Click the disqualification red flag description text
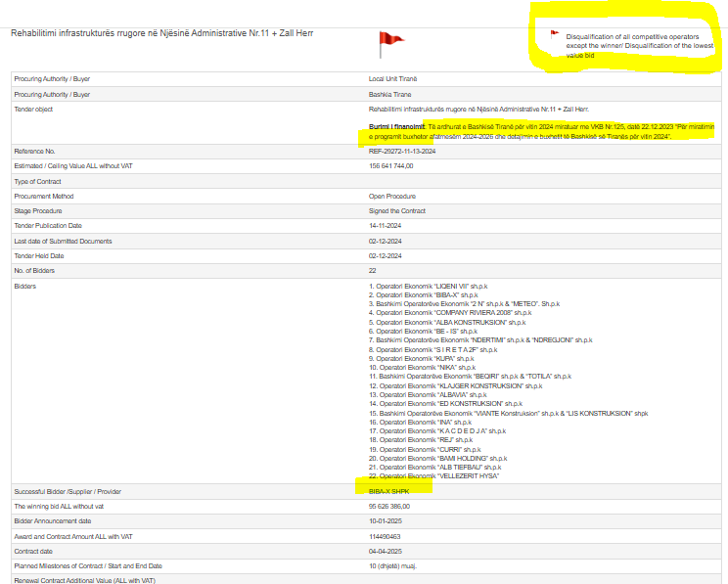728x584 pixels. tap(639, 46)
